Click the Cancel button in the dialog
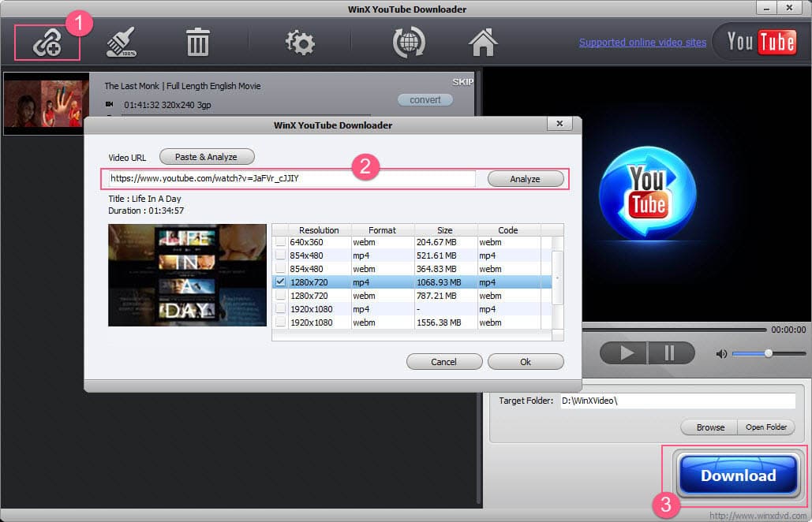 [443, 362]
